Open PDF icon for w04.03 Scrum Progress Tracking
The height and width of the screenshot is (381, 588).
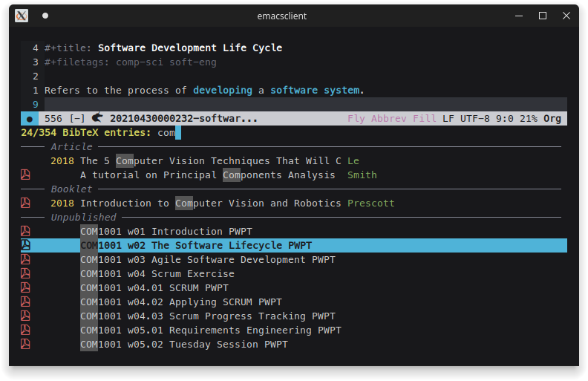click(25, 316)
